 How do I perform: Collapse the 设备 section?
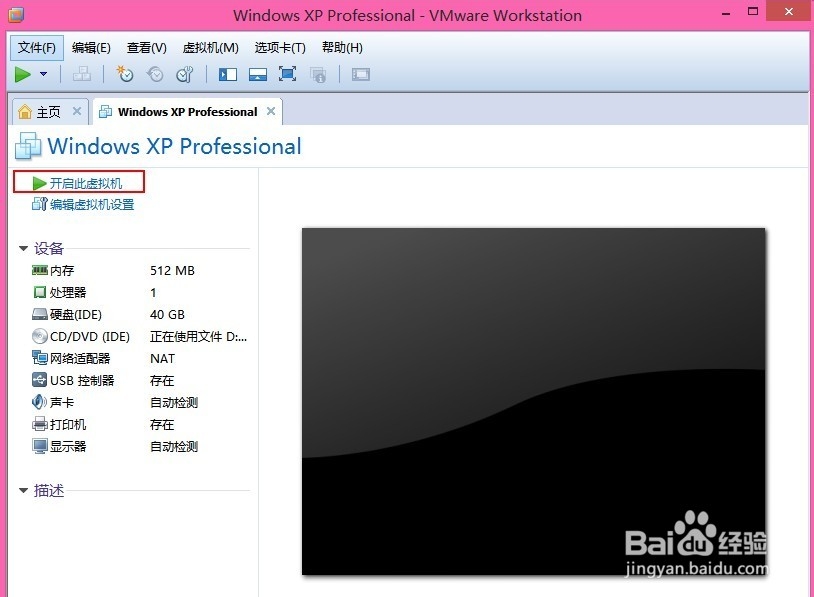tap(23, 249)
